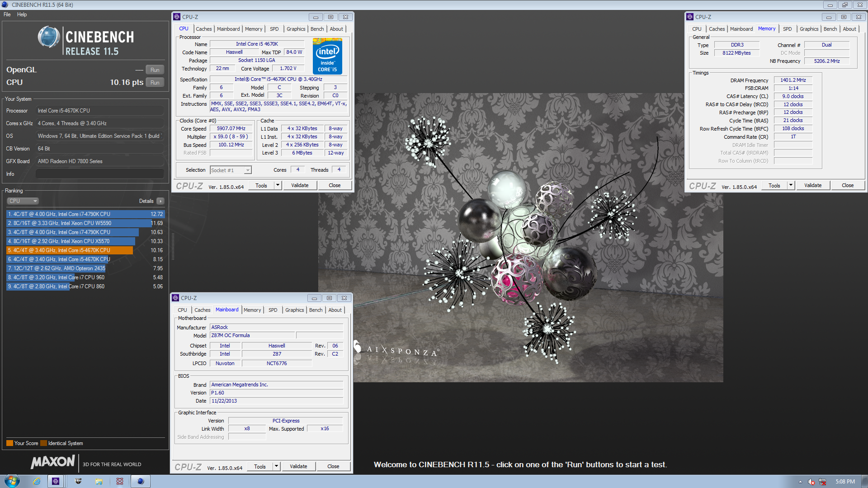Expand ranking Details arrow

pos(160,201)
